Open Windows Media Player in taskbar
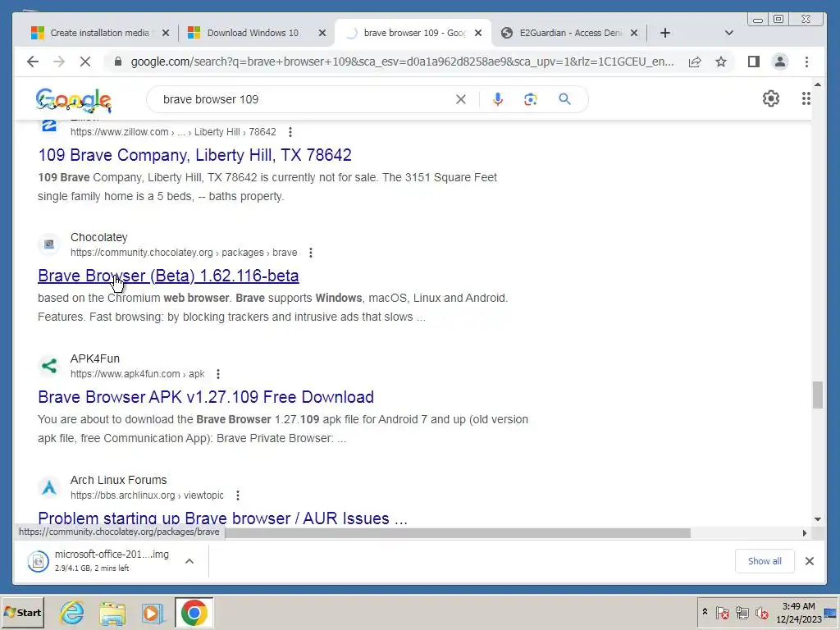This screenshot has height=630, width=840. point(153,613)
